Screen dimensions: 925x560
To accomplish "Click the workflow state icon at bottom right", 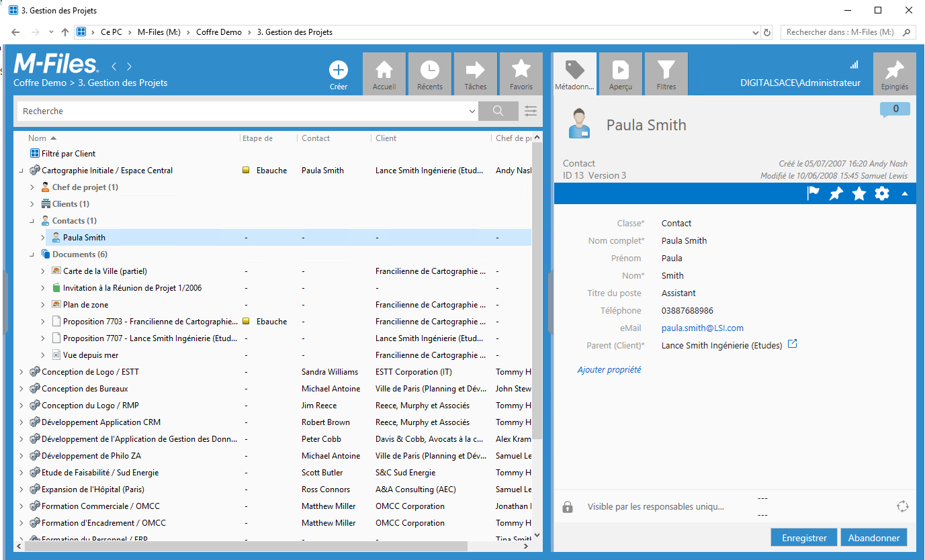I will click(902, 506).
